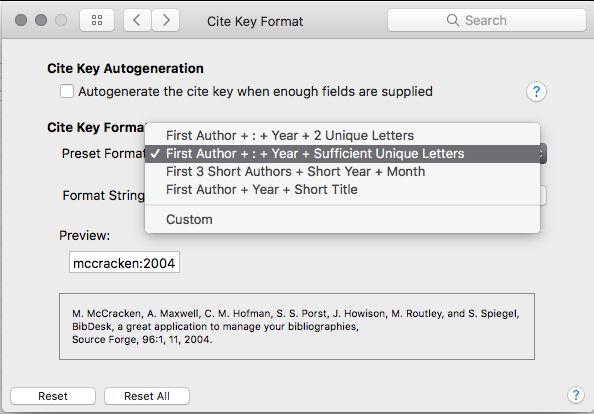Click the show all preferences grid icon
The image size is (594, 414).
(x=97, y=20)
